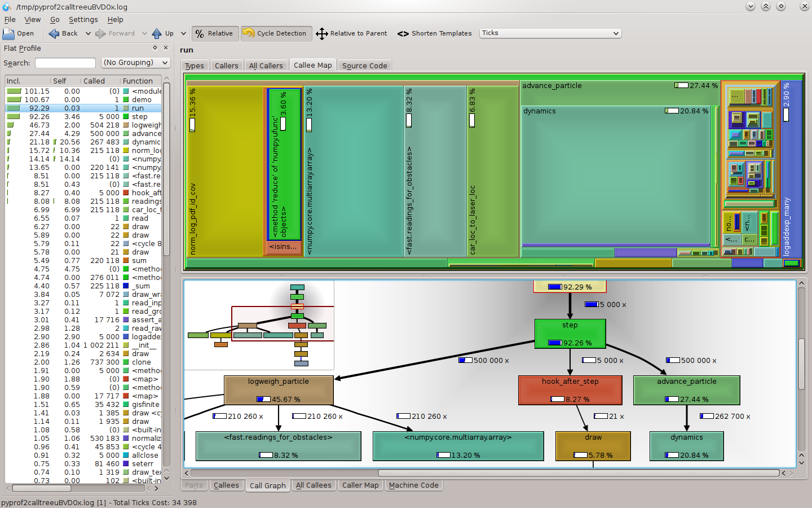The height and width of the screenshot is (508, 812).
Task: Detach the Flat Profile dock panel
Action: (155, 48)
